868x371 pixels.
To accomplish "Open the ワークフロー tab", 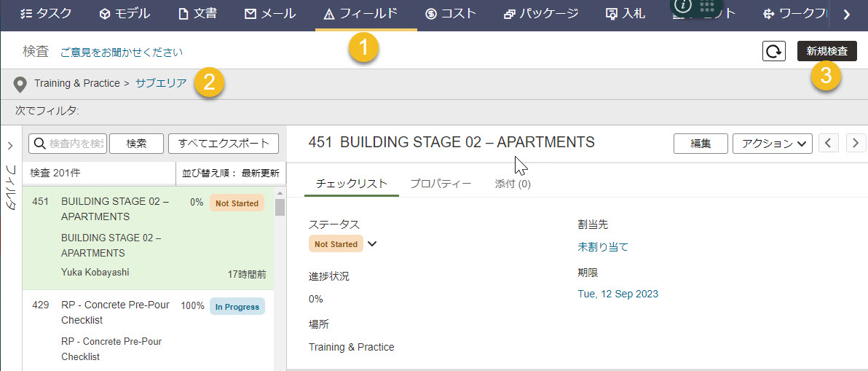I will [795, 14].
